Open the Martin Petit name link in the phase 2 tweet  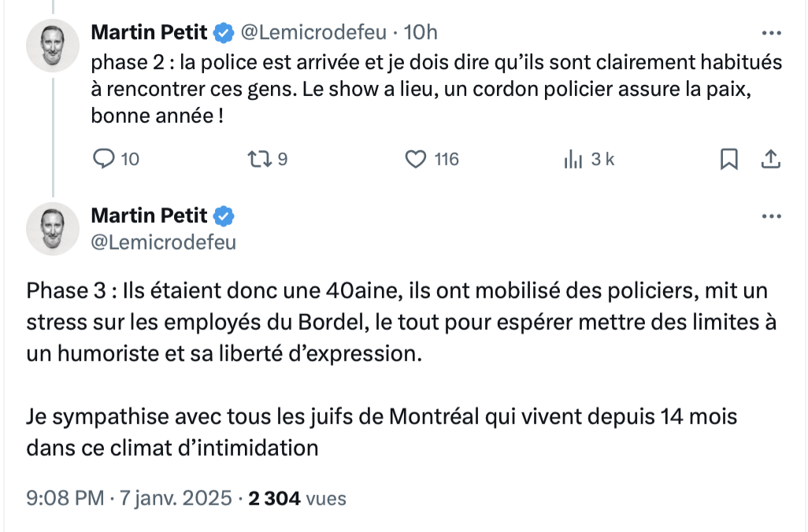149,32
